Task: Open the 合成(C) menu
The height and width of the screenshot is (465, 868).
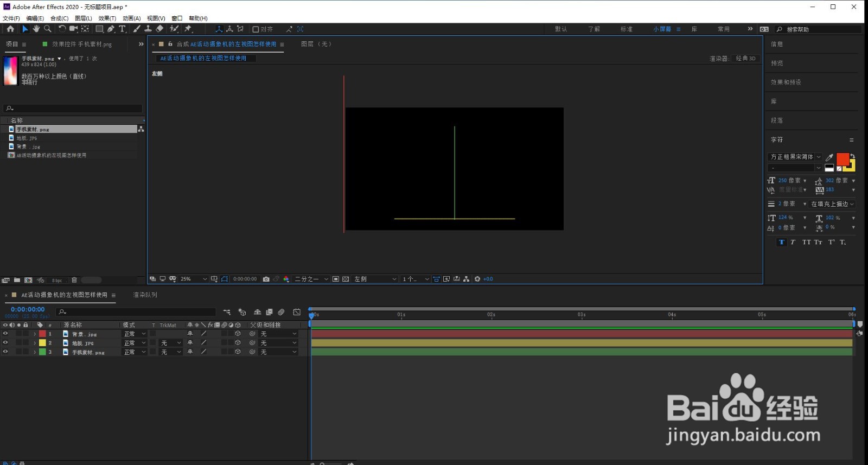Action: pos(60,18)
